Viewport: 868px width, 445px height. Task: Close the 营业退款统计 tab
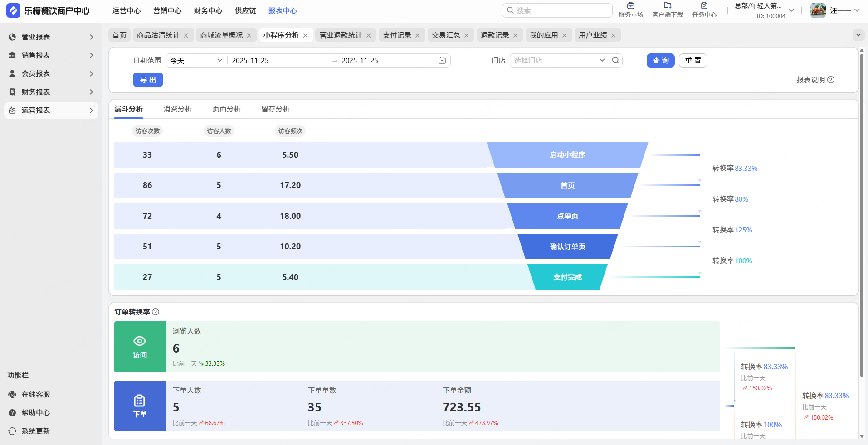(369, 35)
